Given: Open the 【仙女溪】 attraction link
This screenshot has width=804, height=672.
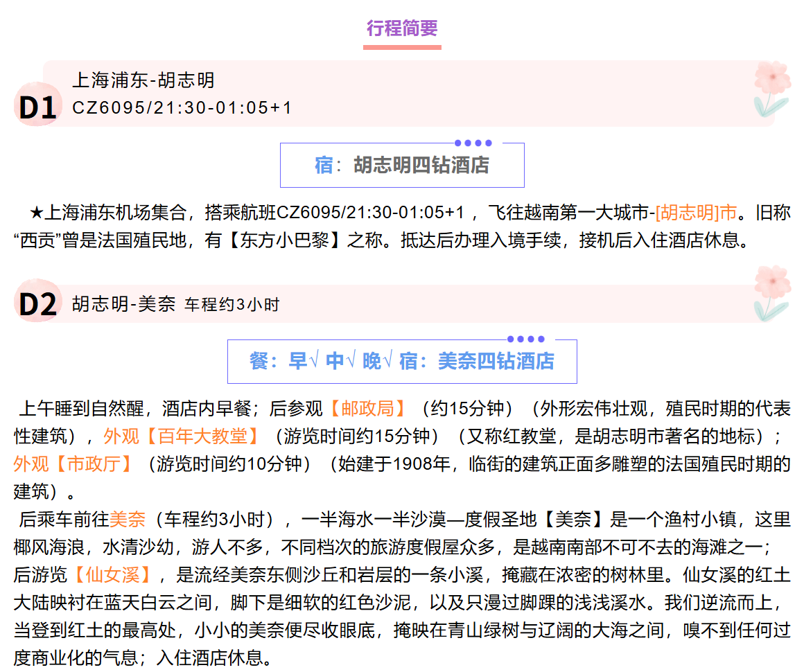Looking at the screenshot, I should click(x=114, y=574).
